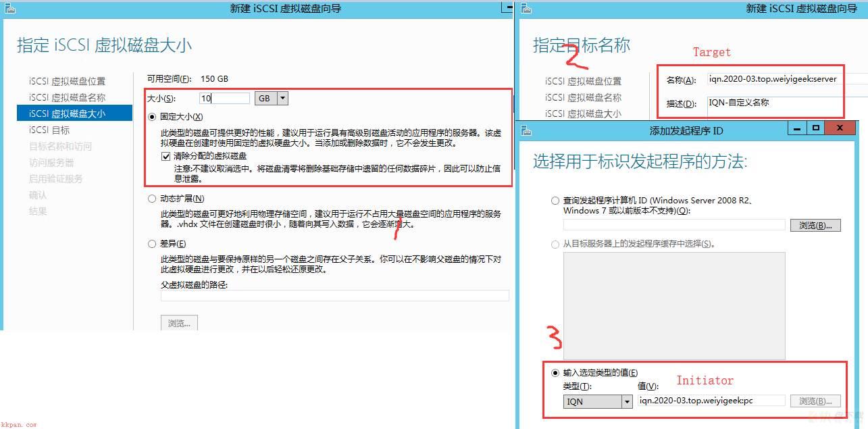
Task: Click the right wizard window title bar icon
Action: click(526, 8)
